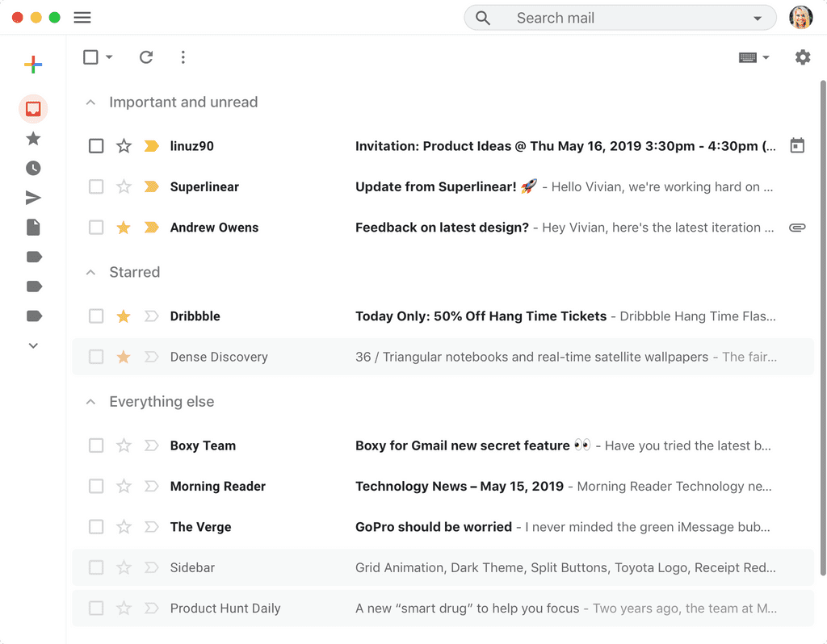Open the account profile avatar
Screen dimensions: 827x644
[800, 18]
